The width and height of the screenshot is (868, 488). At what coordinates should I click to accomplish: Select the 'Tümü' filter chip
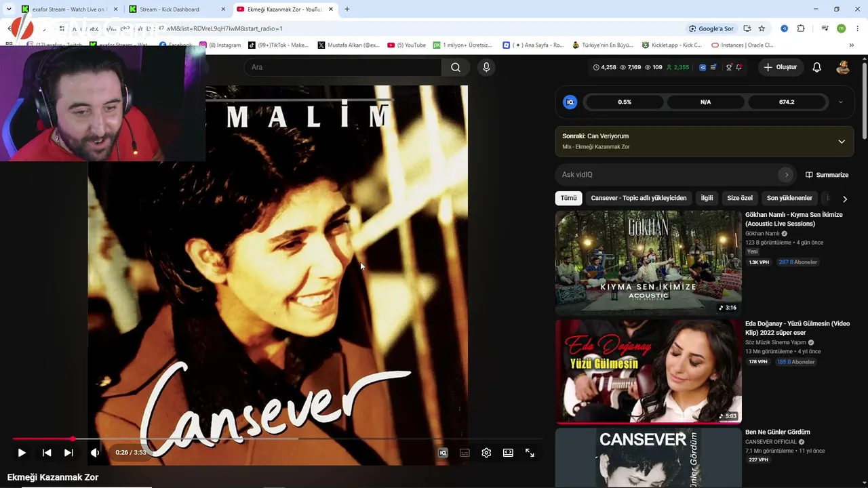click(568, 198)
